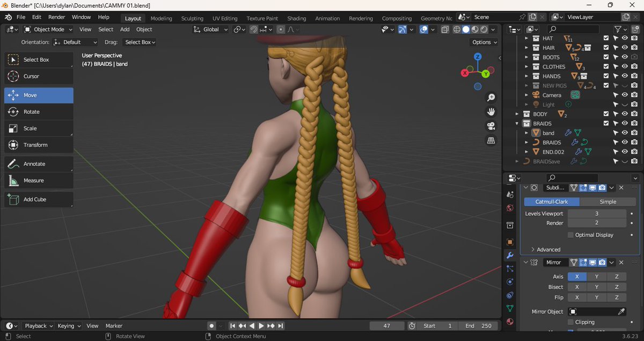Viewport: 644px width, 341px height.
Task: Select the Rotate tool
Action: (x=39, y=112)
